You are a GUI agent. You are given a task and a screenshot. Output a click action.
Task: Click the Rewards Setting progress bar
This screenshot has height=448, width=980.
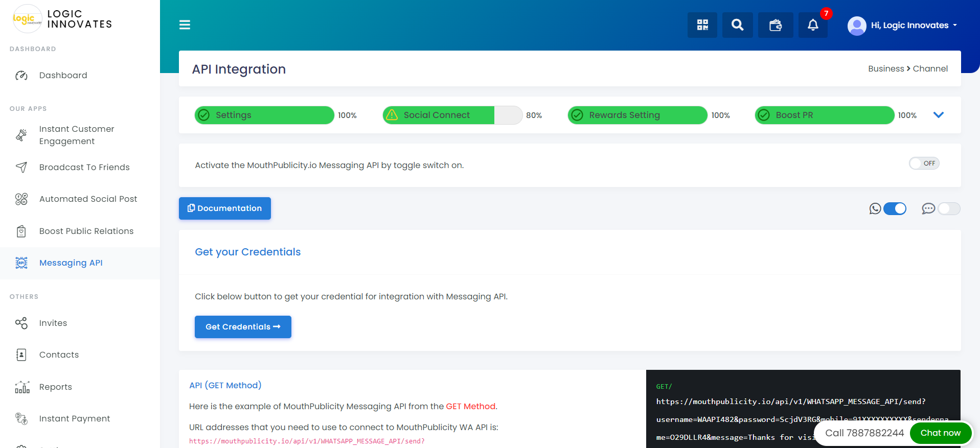point(637,115)
